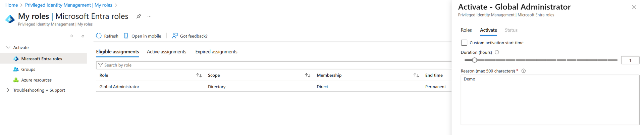Collapse the sidebar with double chevron
This screenshot has height=135, width=644.
(x=83, y=36)
